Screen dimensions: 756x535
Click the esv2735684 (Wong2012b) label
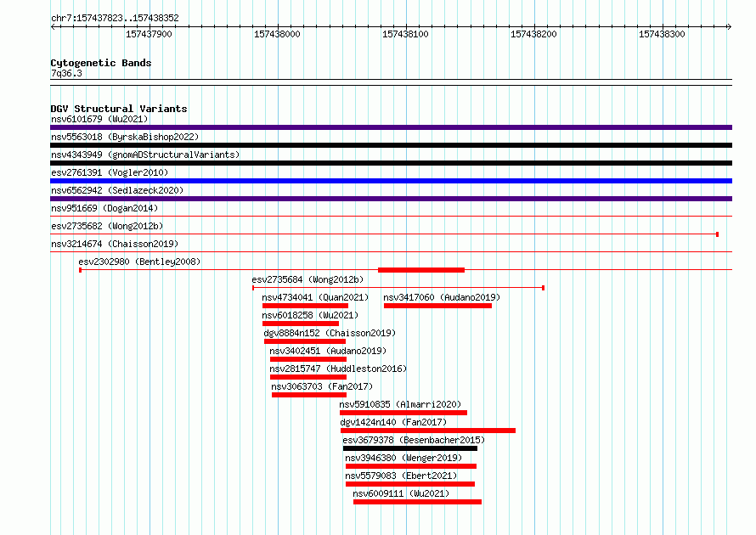(x=307, y=279)
